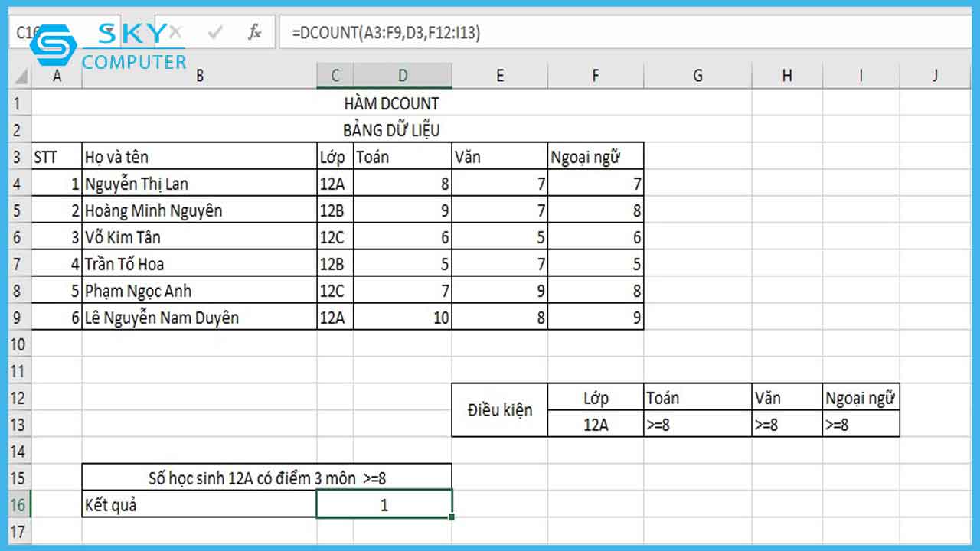Screen dimensions: 980x551
Task: Click the cell "Phạm Ngọc Anh"
Action: click(199, 290)
